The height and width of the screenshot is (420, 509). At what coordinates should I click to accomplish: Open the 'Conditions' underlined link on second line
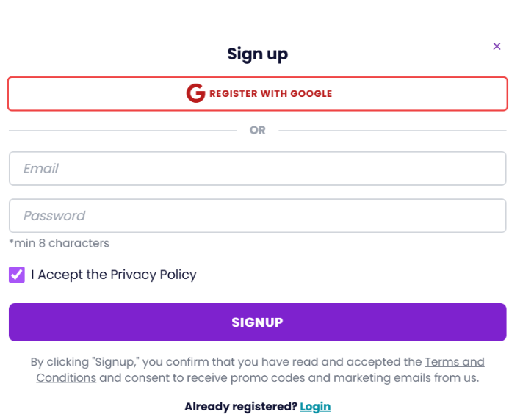(x=66, y=378)
